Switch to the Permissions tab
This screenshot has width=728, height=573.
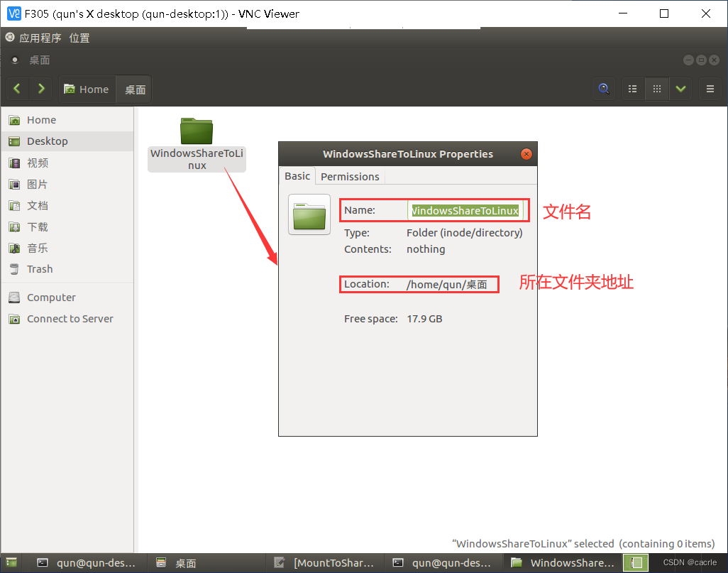350,176
